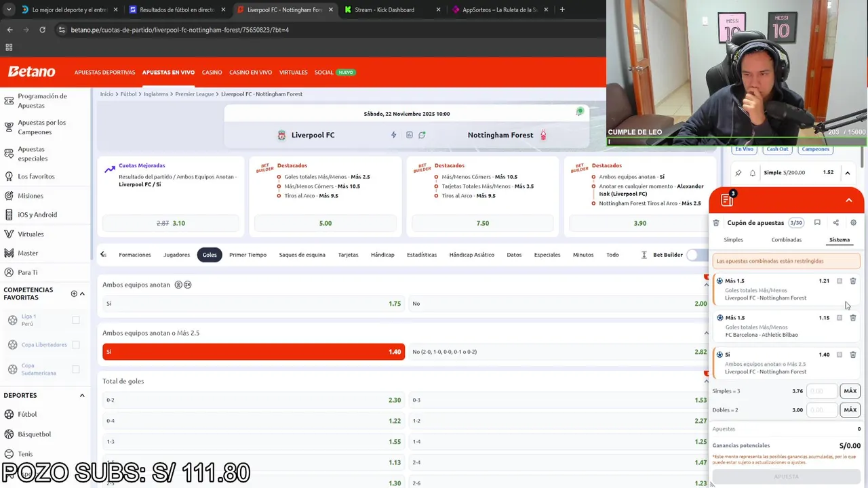Pick Ambos equipos anotan Sí 1.75
868x488 pixels.
253,304
